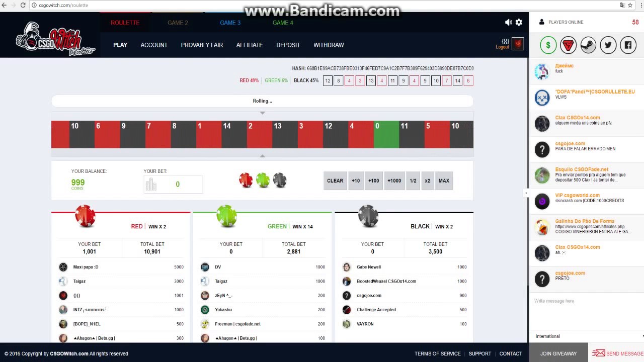
Task: Click the browser back arrow
Action: click(x=3, y=5)
